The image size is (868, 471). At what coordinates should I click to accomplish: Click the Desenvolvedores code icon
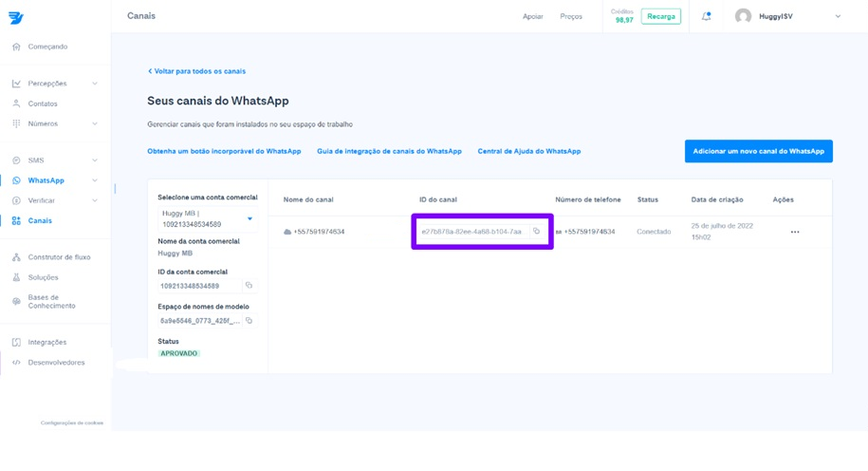(x=16, y=363)
